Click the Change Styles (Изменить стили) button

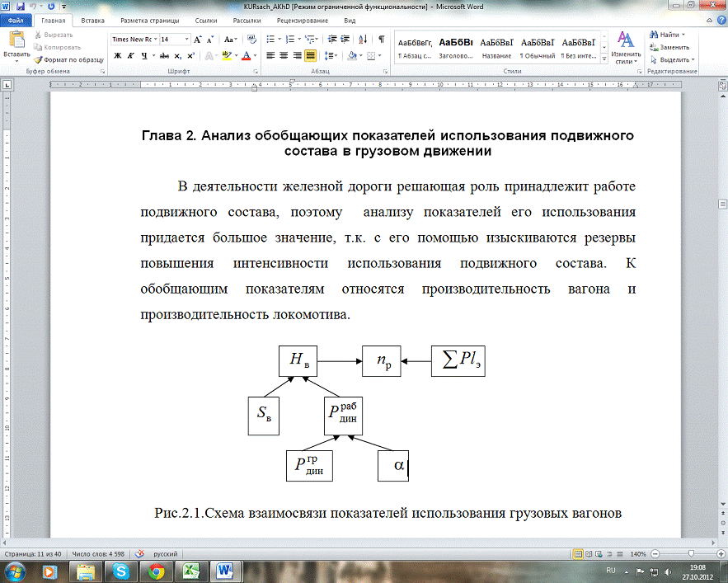click(626, 47)
